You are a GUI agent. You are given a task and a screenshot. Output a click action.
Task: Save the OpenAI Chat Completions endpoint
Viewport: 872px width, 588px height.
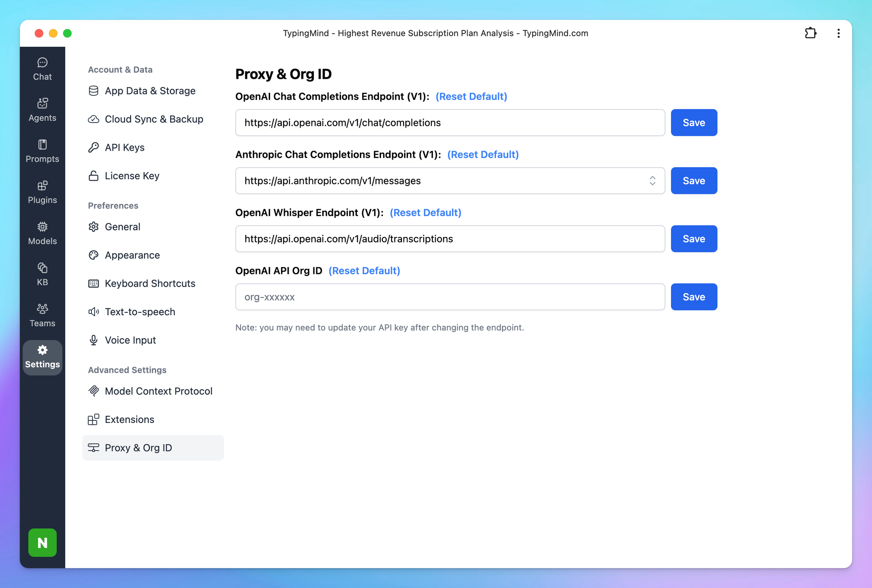coord(694,123)
